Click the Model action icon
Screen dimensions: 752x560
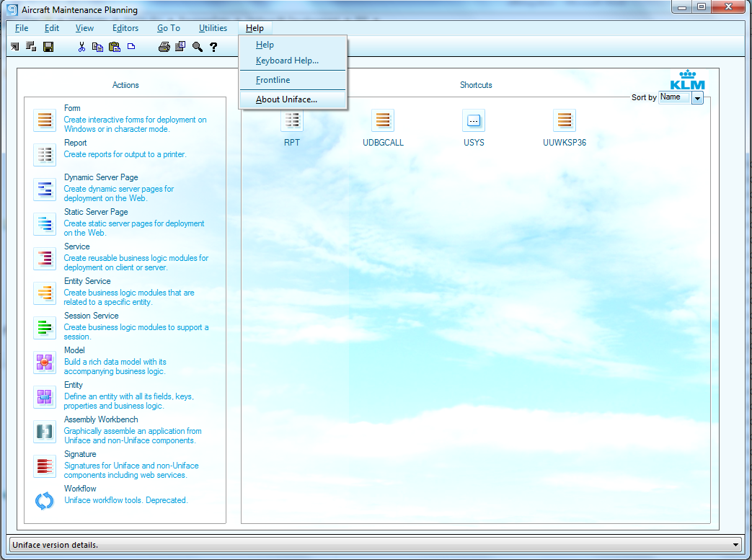click(45, 362)
